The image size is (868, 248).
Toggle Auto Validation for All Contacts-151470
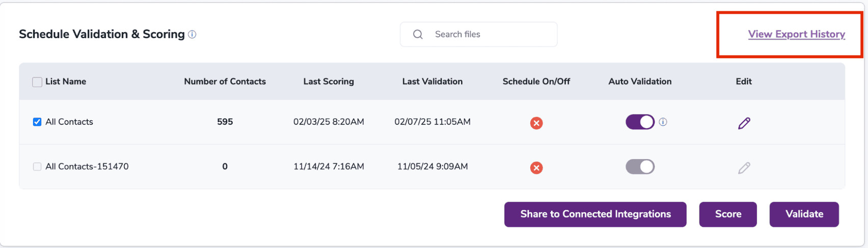(x=640, y=167)
